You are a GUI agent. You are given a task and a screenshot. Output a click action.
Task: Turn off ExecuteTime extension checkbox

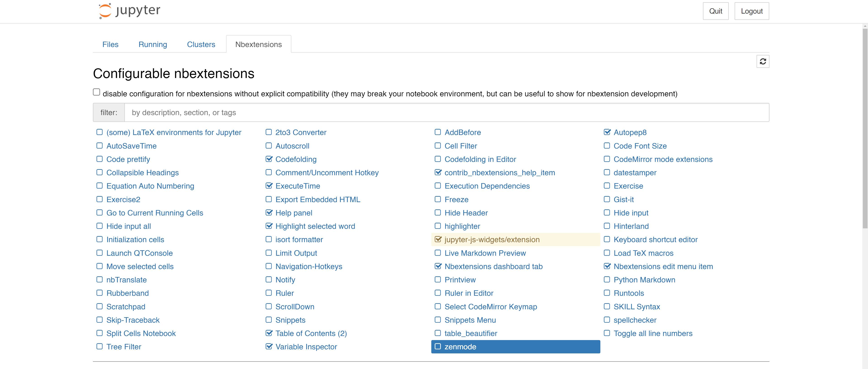(269, 186)
